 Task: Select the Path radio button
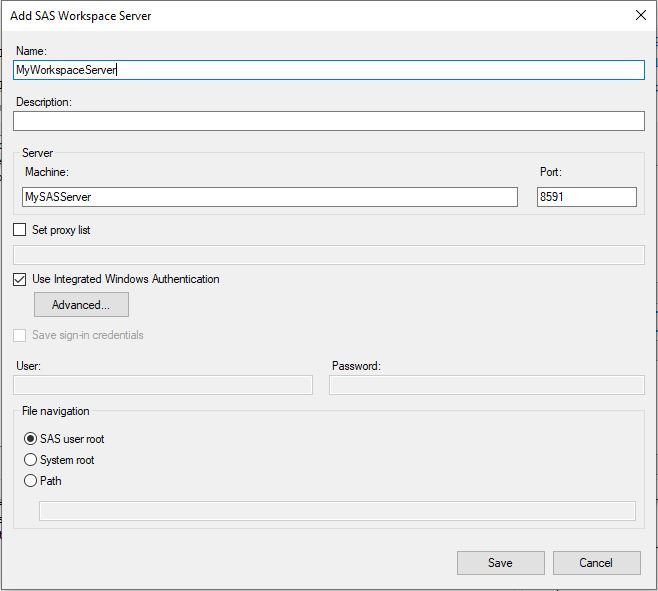[30, 481]
